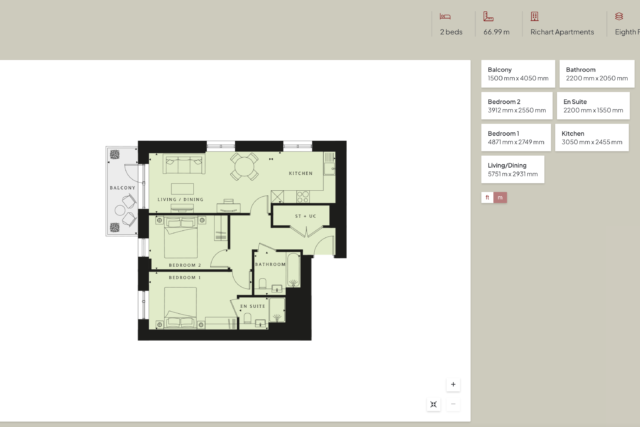Zoom out with the minus button
Image resolution: width=640 pixels, height=427 pixels.
coord(453,404)
